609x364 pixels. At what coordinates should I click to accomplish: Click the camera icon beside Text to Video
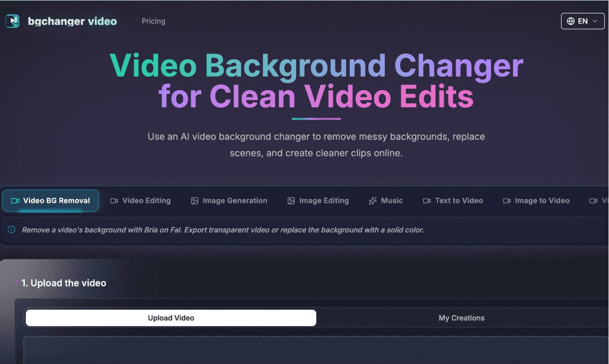point(427,201)
